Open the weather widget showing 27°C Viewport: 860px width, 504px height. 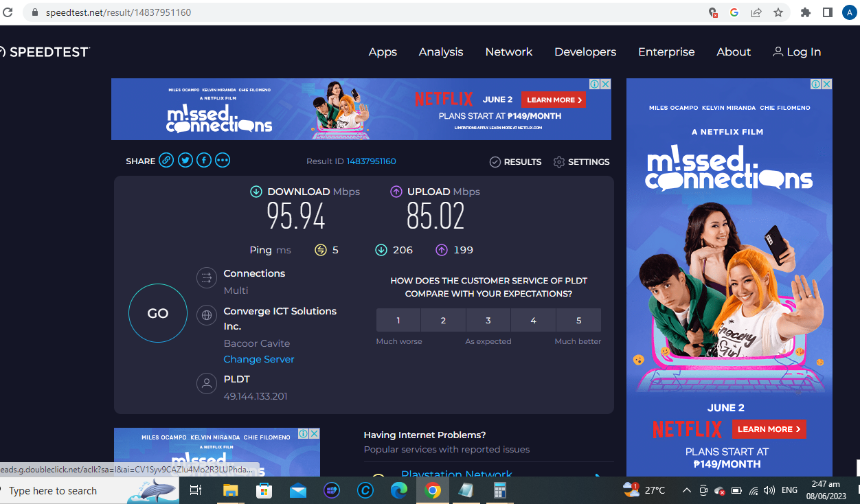click(x=644, y=490)
